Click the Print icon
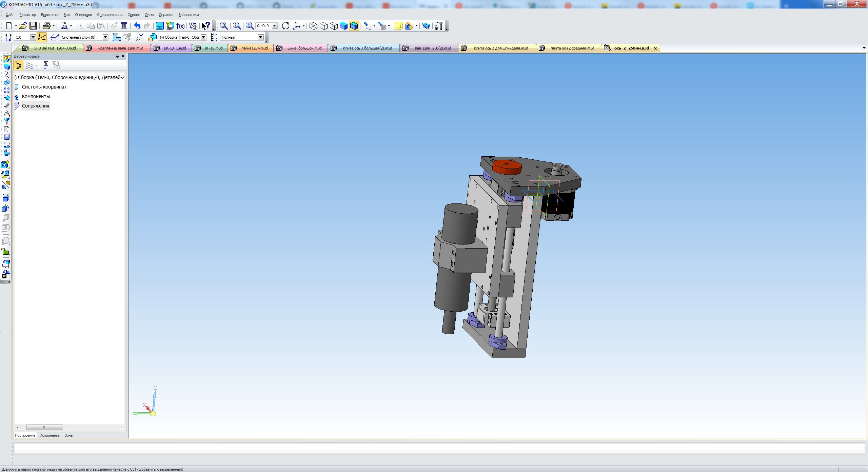The width and height of the screenshot is (868, 472). point(47,26)
